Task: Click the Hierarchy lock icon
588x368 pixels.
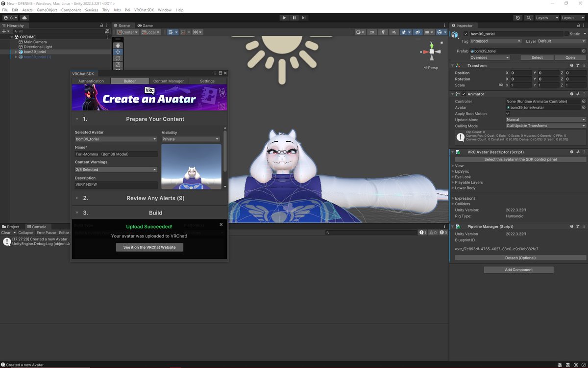Action: [101, 26]
